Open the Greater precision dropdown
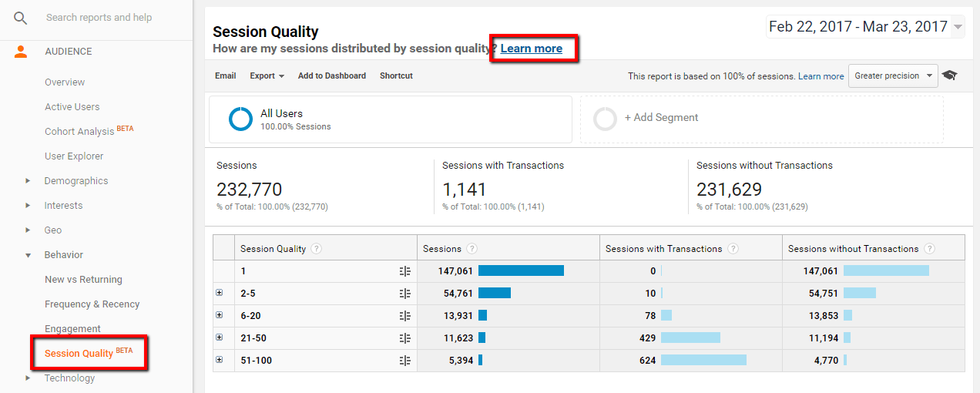The height and width of the screenshot is (393, 980). [893, 76]
